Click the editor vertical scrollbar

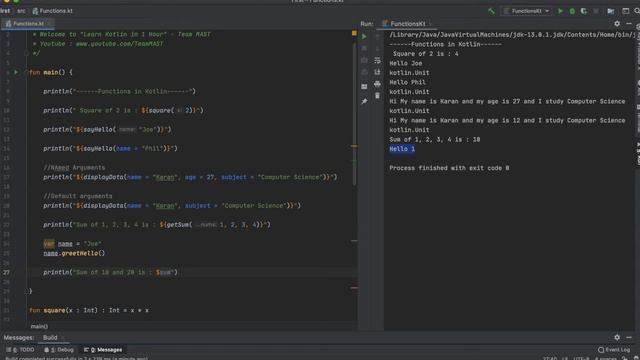click(354, 114)
